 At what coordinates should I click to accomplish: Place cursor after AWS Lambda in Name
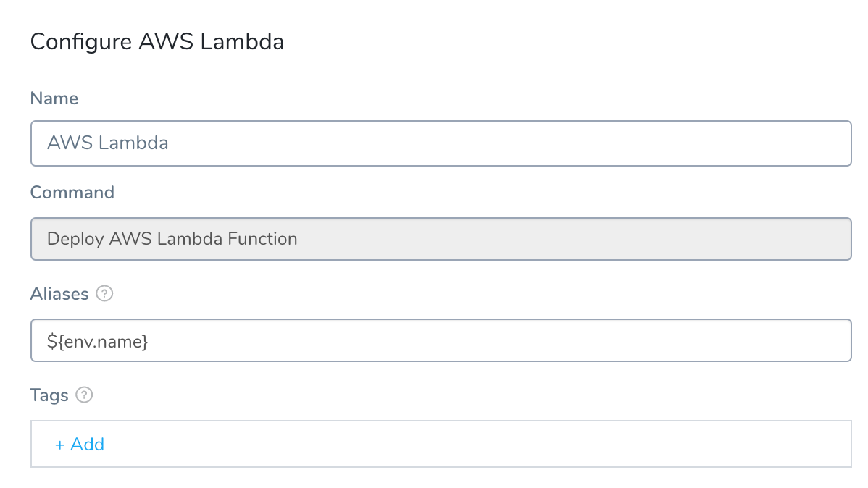(170, 143)
